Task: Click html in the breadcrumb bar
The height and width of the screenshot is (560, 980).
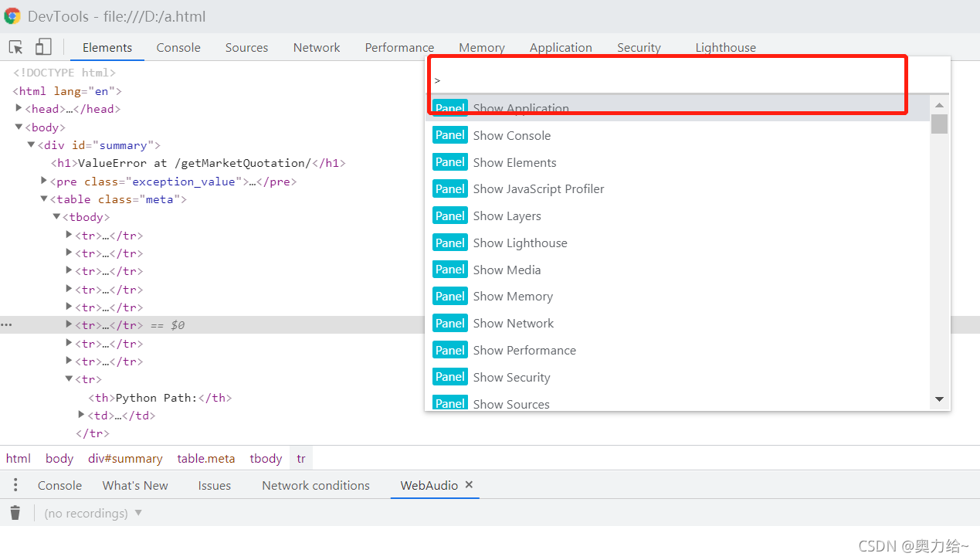Action: pyautogui.click(x=19, y=458)
